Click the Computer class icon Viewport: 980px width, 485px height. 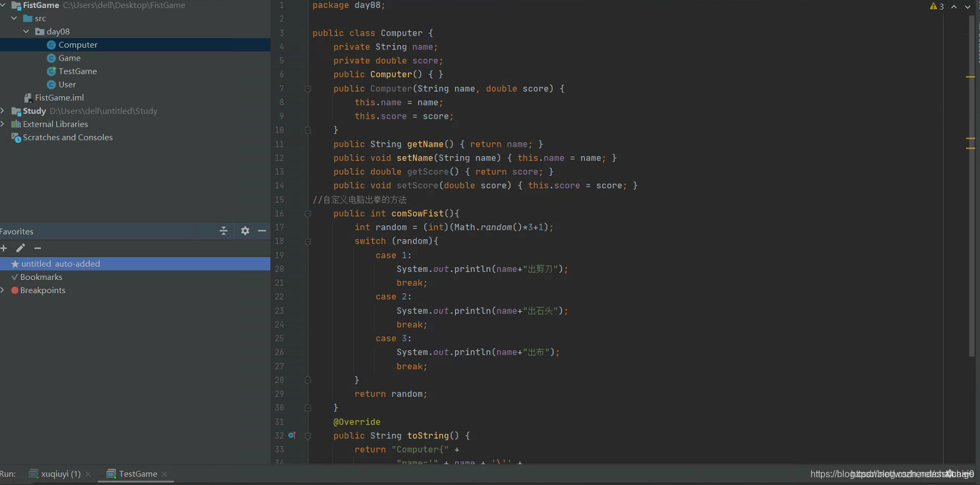[x=51, y=45]
